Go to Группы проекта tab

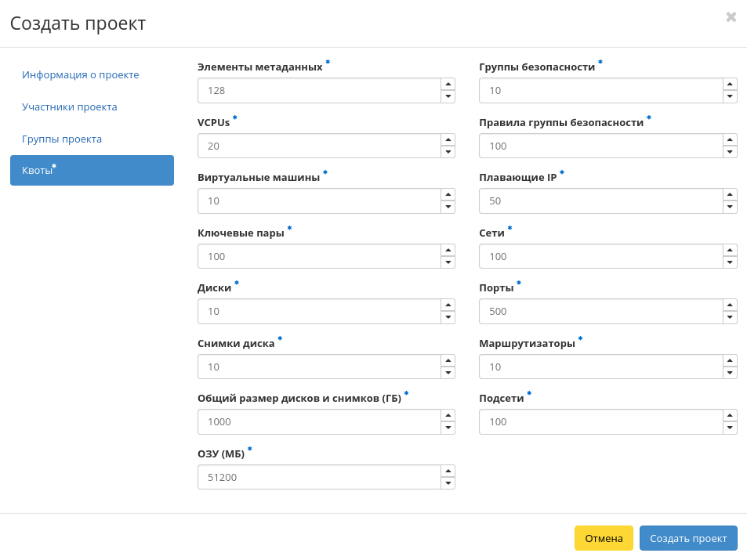(62, 139)
